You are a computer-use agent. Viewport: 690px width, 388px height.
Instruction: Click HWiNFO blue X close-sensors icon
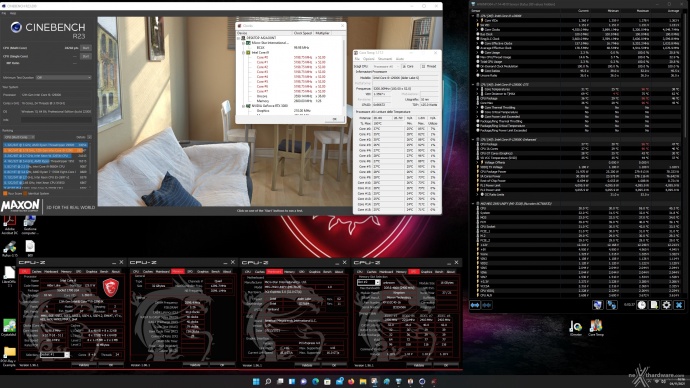pos(679,305)
